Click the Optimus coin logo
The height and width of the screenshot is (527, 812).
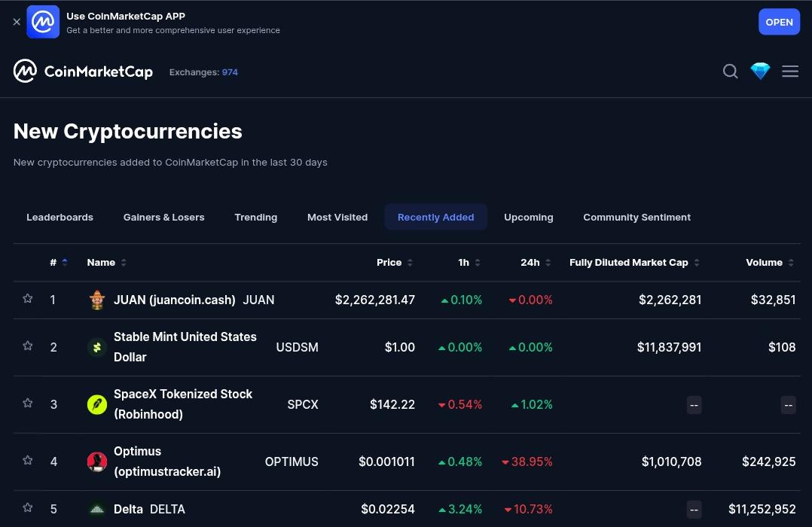pyautogui.click(x=97, y=462)
